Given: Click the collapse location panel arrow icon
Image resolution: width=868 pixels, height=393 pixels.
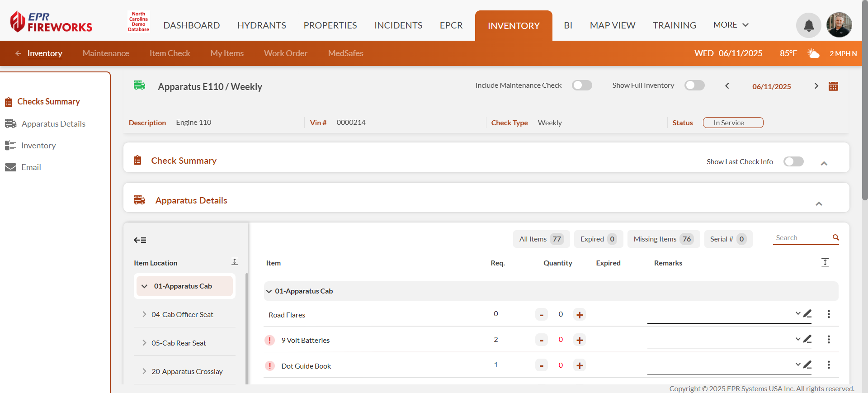Looking at the screenshot, I should (140, 240).
